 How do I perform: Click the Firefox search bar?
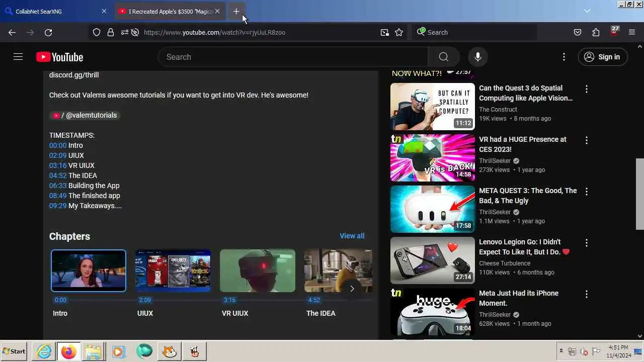click(x=475, y=32)
